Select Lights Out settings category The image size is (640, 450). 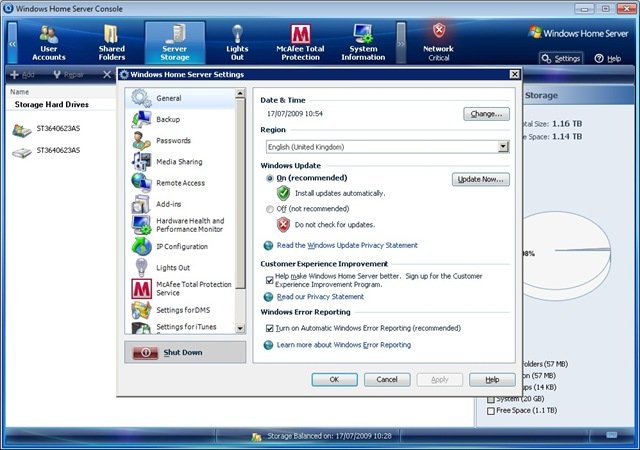(180, 268)
